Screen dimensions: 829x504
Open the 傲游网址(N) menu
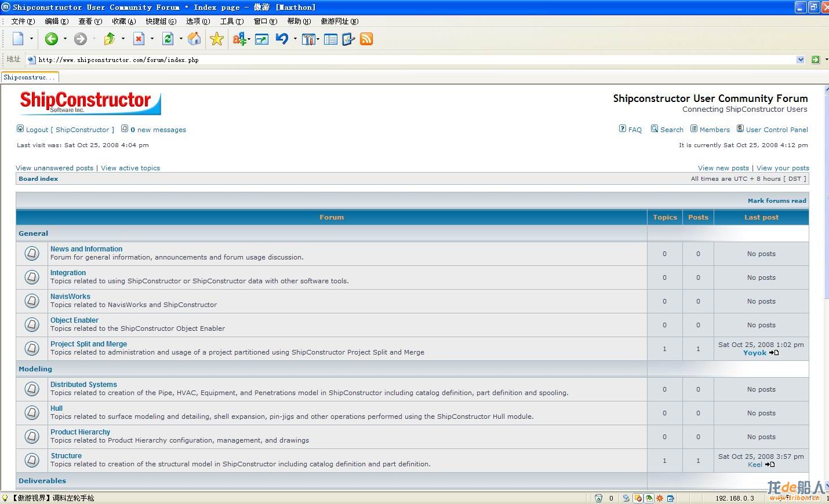pos(340,21)
